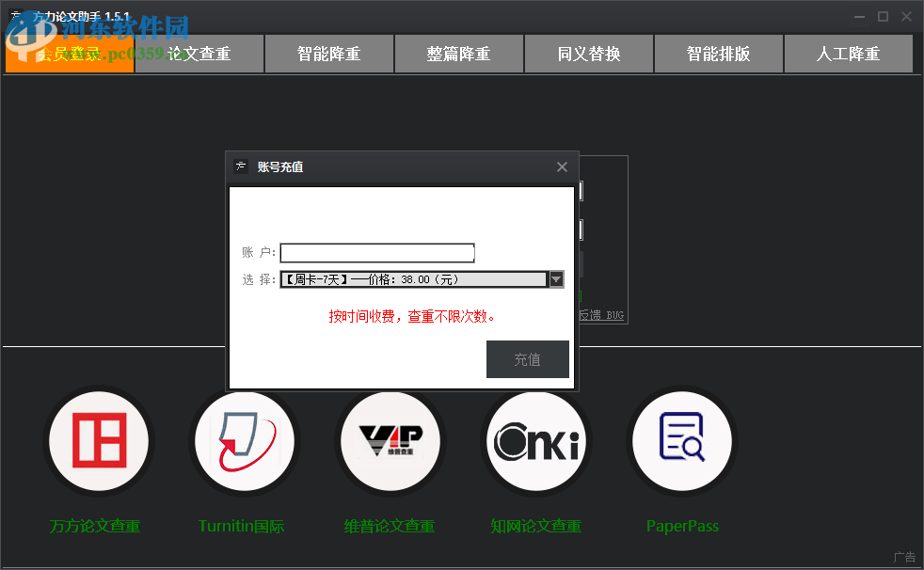This screenshot has width=924, height=570.
Task: Open the 反馈.BUG feedback link
Action: pyautogui.click(x=602, y=315)
